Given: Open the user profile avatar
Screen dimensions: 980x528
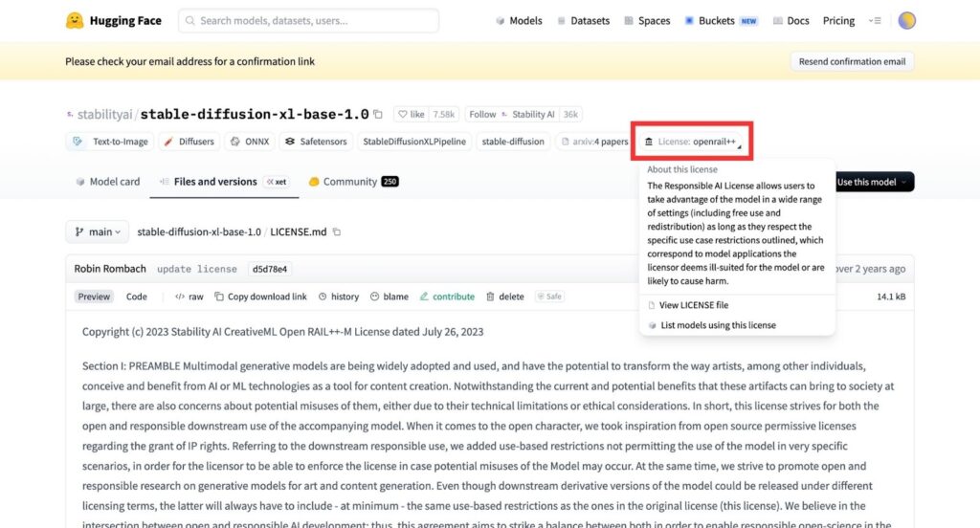Looking at the screenshot, I should [906, 20].
